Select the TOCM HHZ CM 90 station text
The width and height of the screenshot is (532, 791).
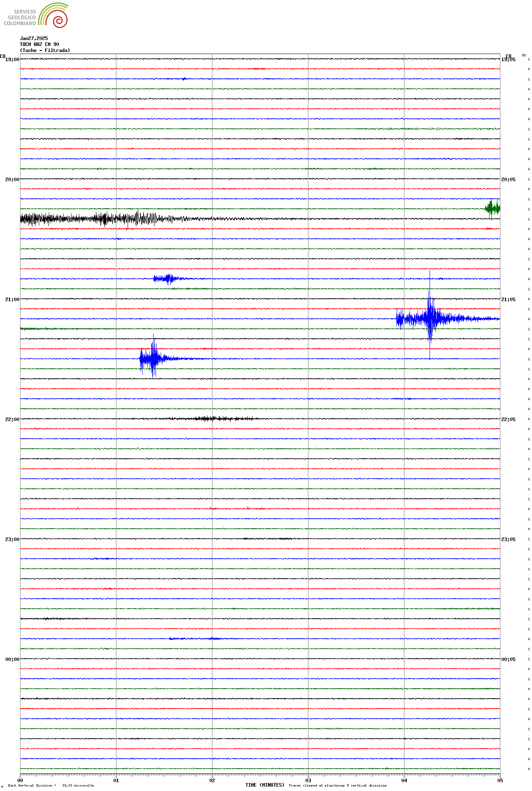tap(39, 44)
